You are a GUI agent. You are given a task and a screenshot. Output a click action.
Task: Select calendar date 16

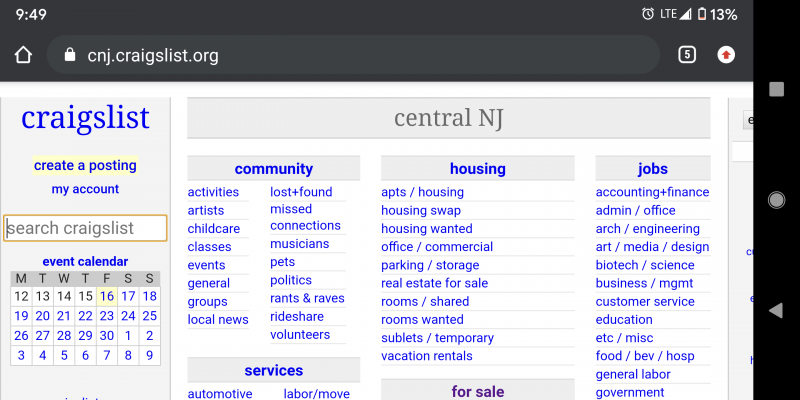(x=107, y=296)
